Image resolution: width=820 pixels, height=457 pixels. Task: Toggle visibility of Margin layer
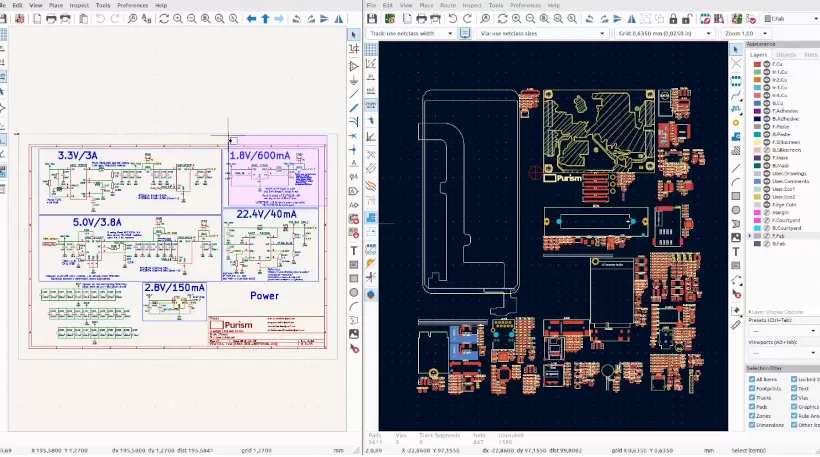tap(767, 213)
